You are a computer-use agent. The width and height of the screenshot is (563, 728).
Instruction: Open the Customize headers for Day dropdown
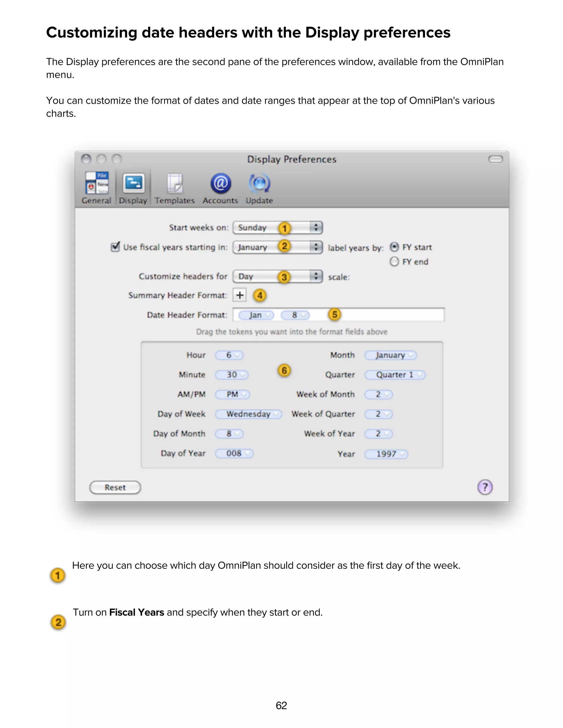277,276
